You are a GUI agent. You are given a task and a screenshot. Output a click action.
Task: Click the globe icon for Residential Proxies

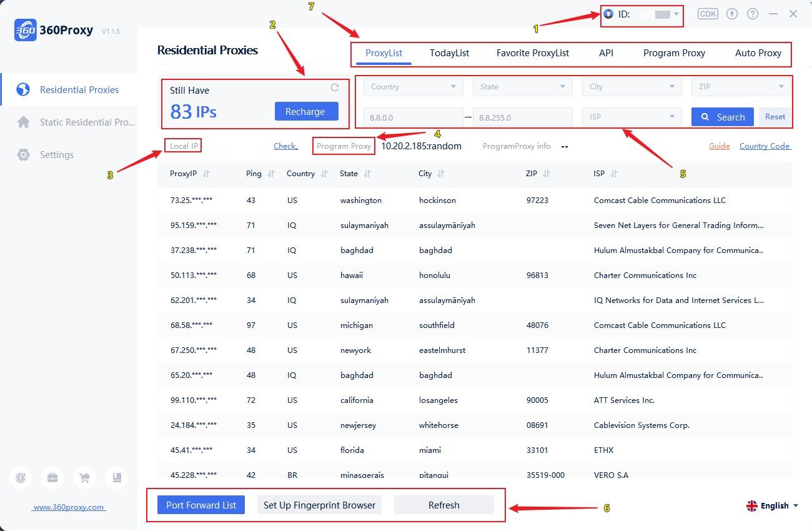(23, 89)
